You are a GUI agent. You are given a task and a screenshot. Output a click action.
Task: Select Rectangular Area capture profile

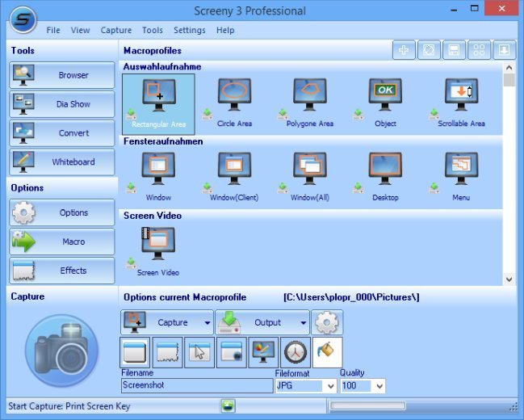coord(158,104)
